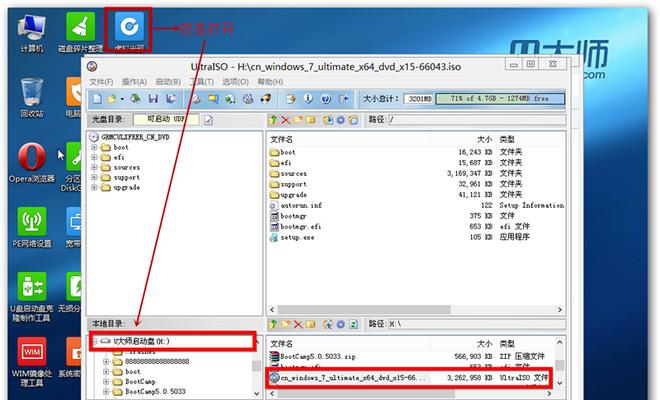Expand the 8888888888888888 folder in the local tree

(x=106, y=362)
